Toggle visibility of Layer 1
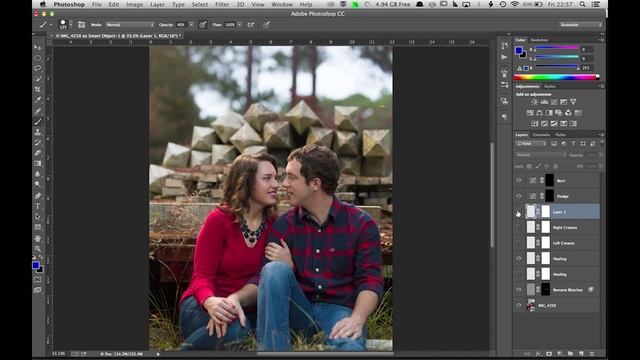The width and height of the screenshot is (640, 360). (519, 211)
